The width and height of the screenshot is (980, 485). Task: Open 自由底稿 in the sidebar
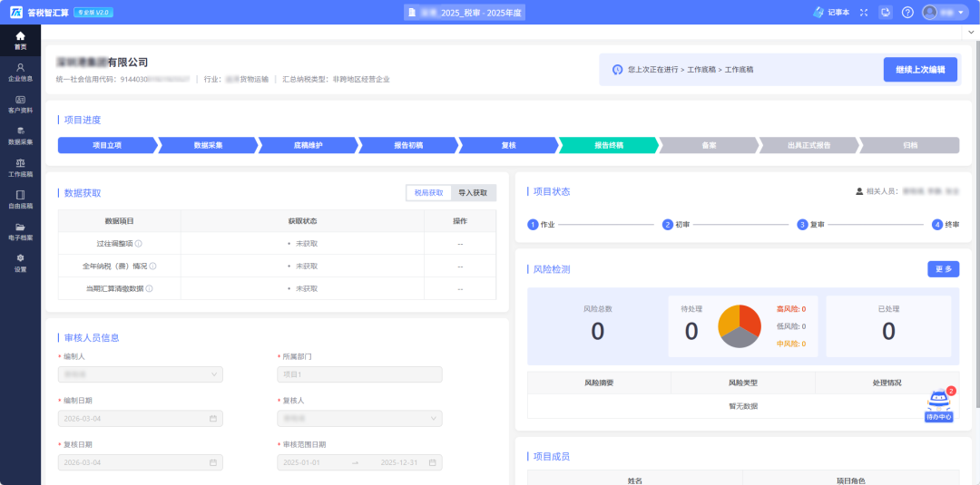(x=20, y=199)
